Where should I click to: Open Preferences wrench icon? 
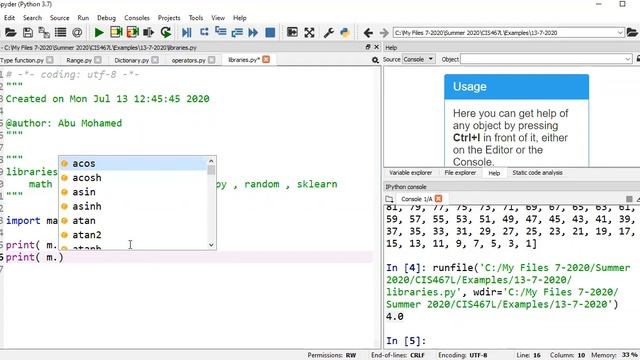pos(329,33)
